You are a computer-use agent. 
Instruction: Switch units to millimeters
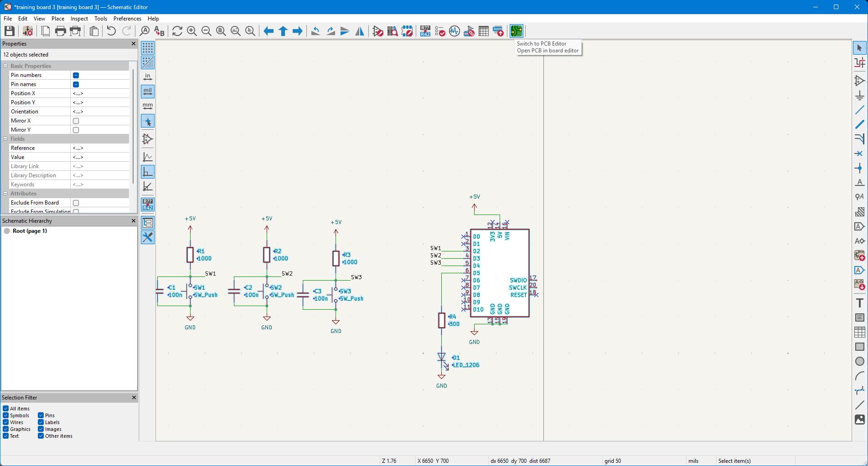[148, 106]
